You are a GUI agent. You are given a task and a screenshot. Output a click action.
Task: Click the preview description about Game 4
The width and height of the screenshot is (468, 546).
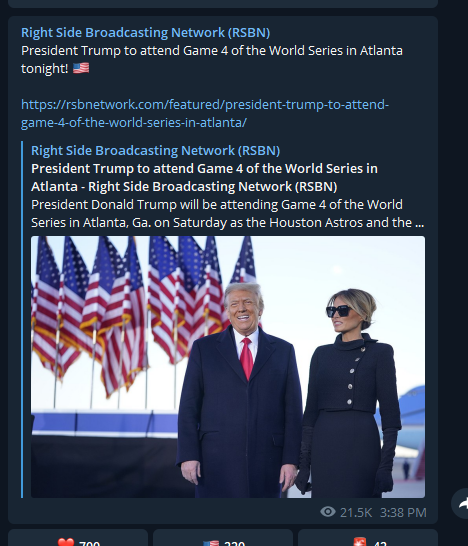(228, 213)
